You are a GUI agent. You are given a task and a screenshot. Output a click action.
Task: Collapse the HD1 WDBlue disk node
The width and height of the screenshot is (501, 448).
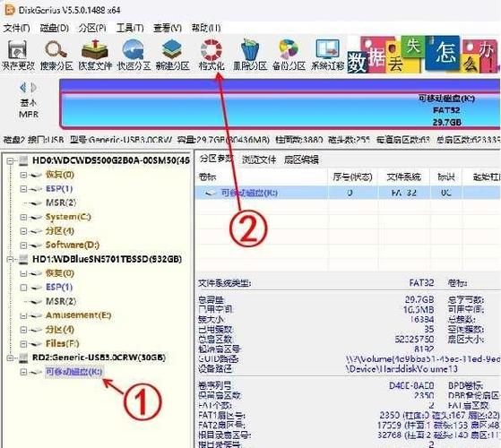[10, 259]
